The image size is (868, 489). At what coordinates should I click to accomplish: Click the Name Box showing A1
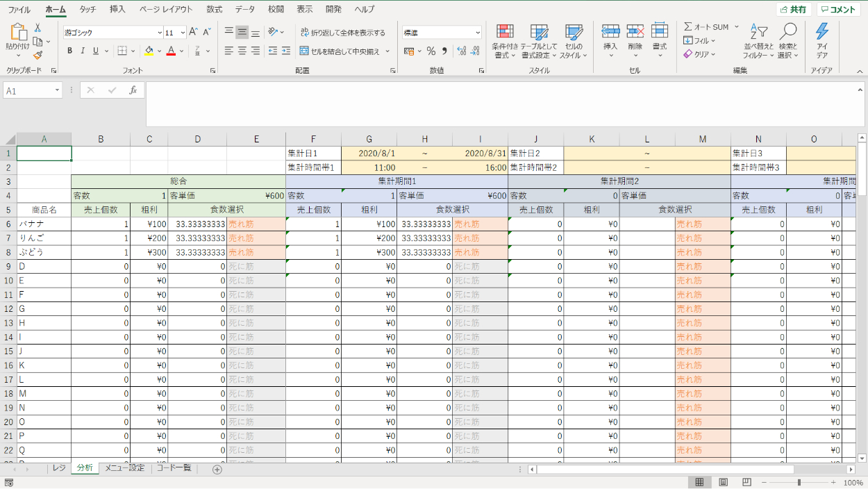[x=28, y=90]
